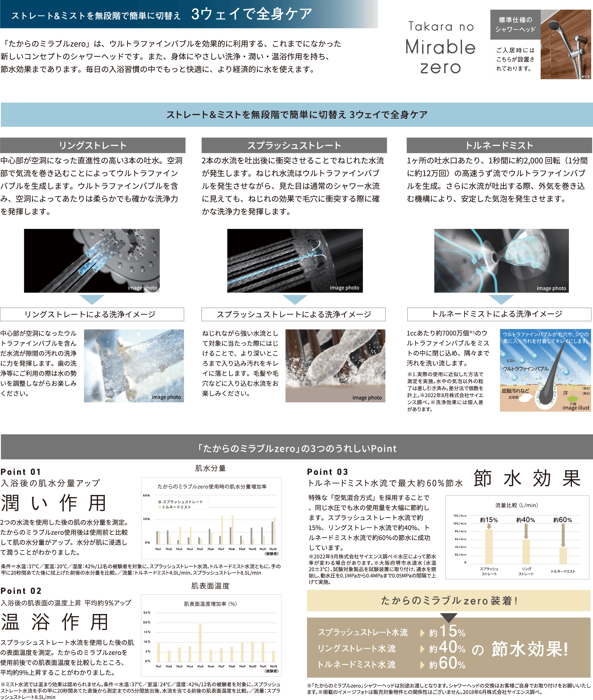Select the トルネードミスト header
Image resolution: width=593 pixels, height=700 pixels.
[x=500, y=145]
